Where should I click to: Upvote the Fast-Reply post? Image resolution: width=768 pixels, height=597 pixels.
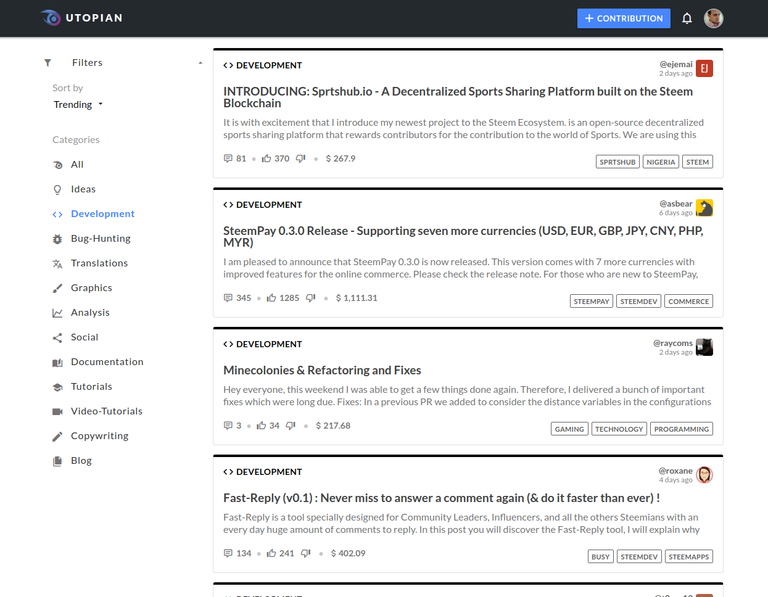(x=271, y=553)
